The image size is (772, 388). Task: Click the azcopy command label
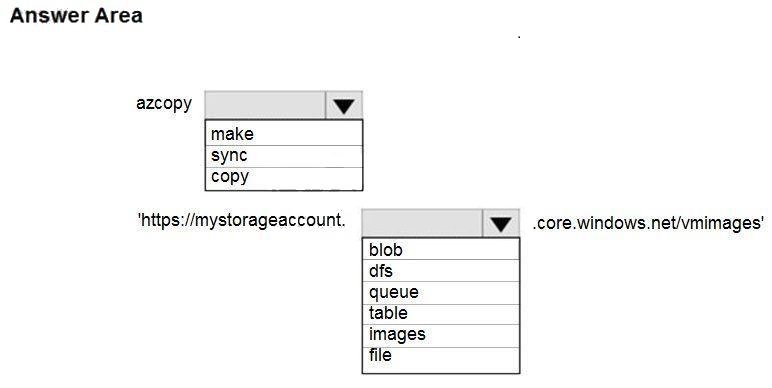(x=164, y=104)
